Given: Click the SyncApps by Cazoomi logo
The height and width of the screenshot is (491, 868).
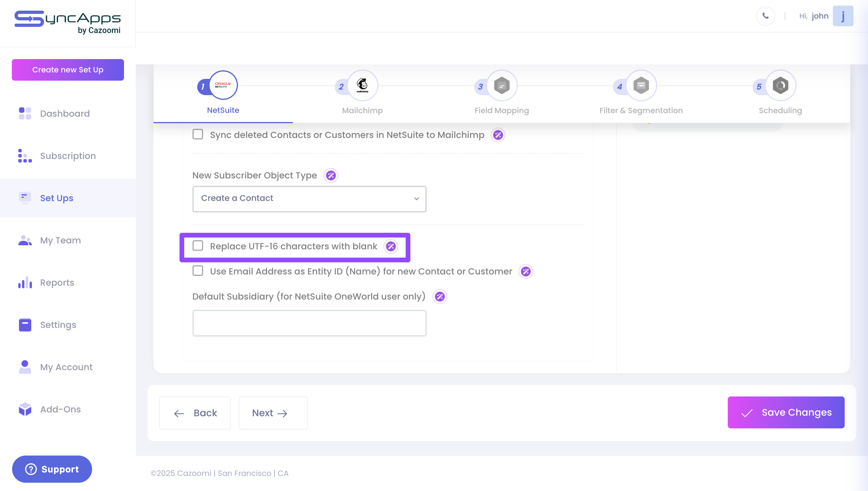Looking at the screenshot, I should (x=67, y=22).
